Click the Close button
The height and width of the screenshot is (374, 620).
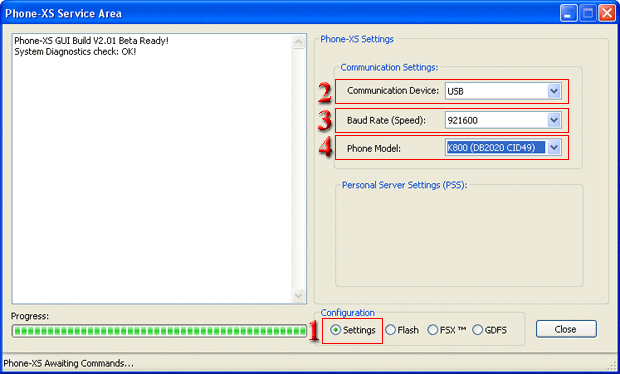click(566, 329)
